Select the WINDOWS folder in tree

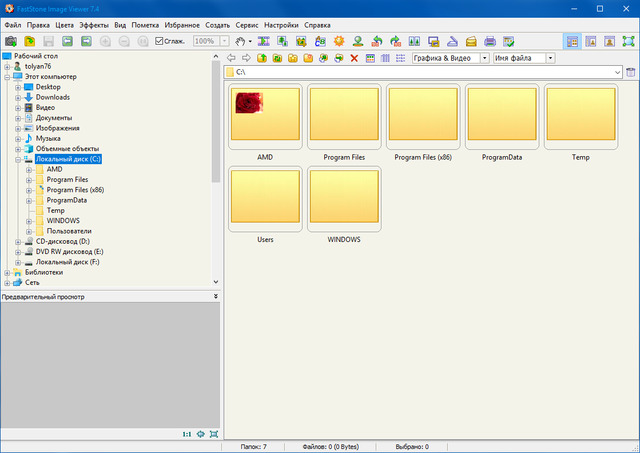[63, 220]
